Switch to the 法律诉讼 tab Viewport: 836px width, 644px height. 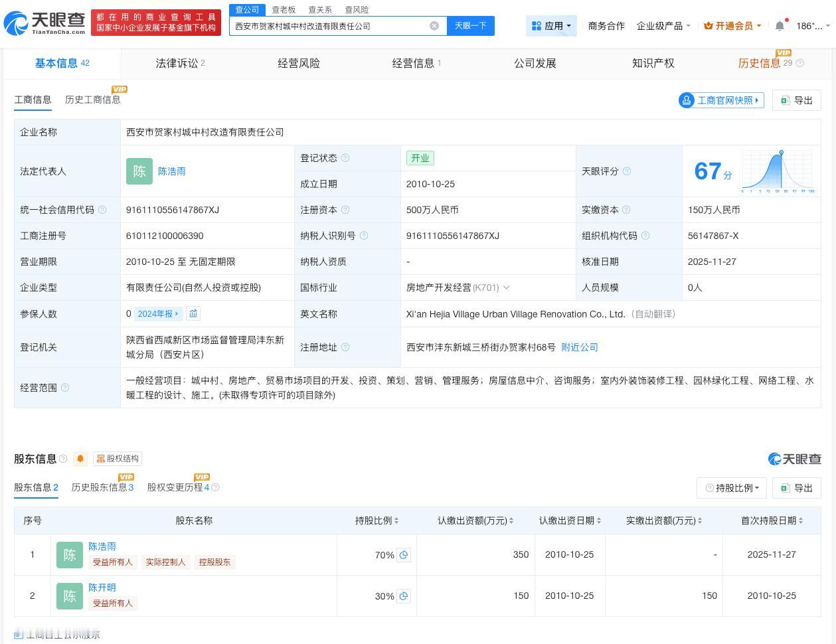(180, 63)
